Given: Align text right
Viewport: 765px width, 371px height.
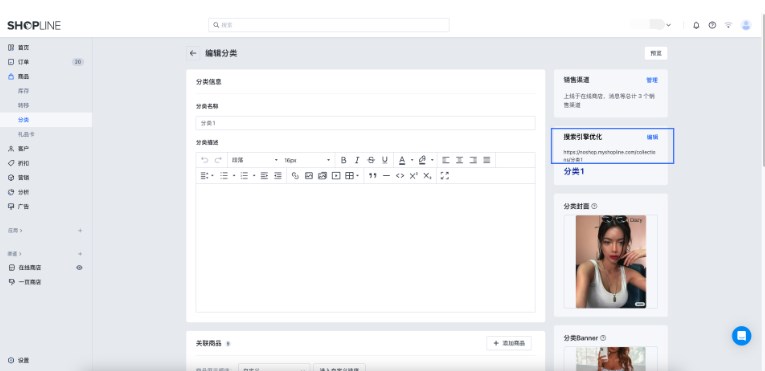Looking at the screenshot, I should 473,160.
